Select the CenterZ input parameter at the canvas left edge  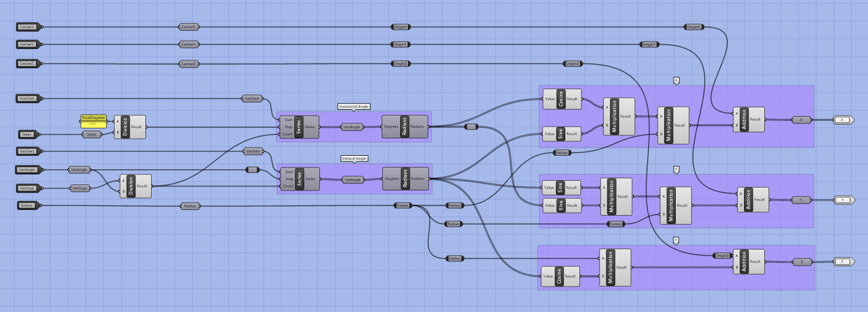click(28, 64)
